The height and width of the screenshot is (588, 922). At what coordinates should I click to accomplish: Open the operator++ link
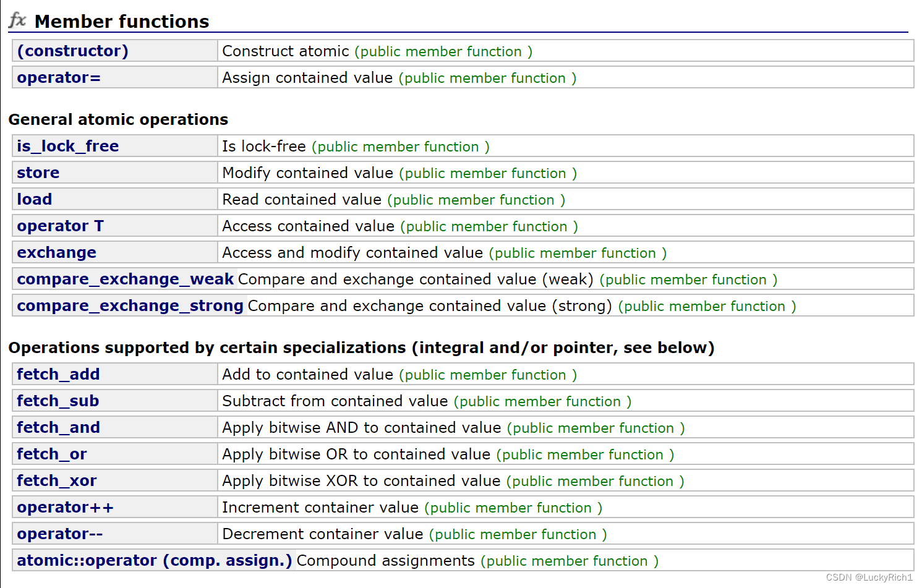[66, 507]
